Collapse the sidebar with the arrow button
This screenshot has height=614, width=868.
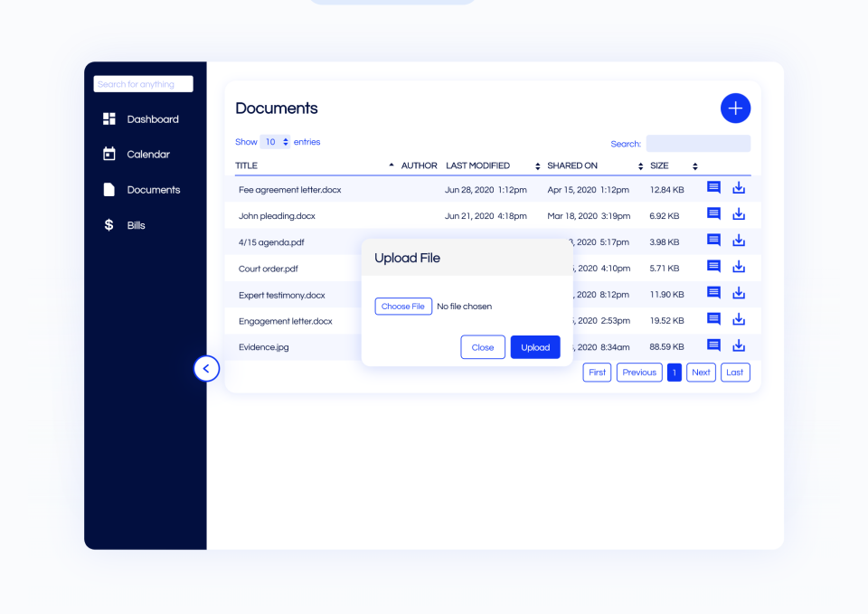coord(206,368)
